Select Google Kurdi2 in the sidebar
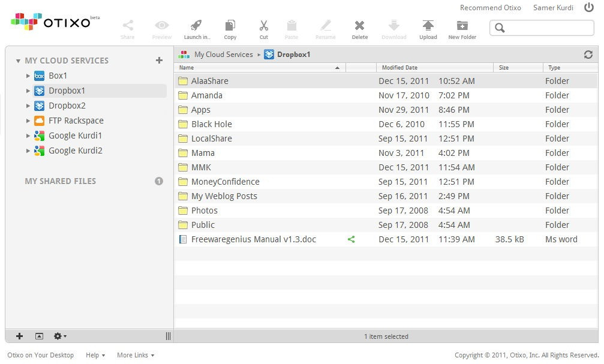The width and height of the screenshot is (604, 364). [x=76, y=151]
